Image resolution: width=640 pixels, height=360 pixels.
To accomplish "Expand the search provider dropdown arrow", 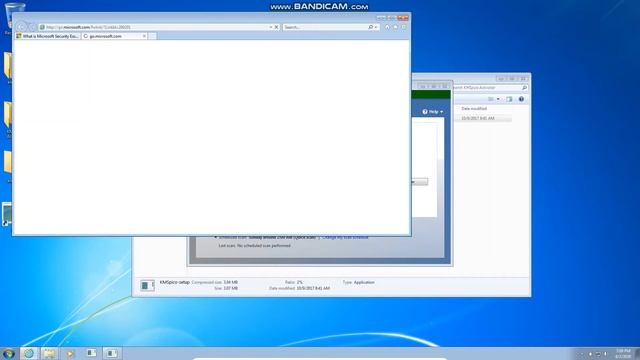I will (x=376, y=27).
